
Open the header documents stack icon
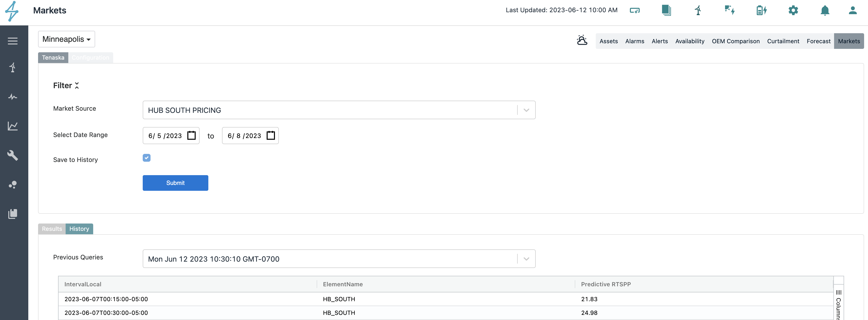pos(666,10)
